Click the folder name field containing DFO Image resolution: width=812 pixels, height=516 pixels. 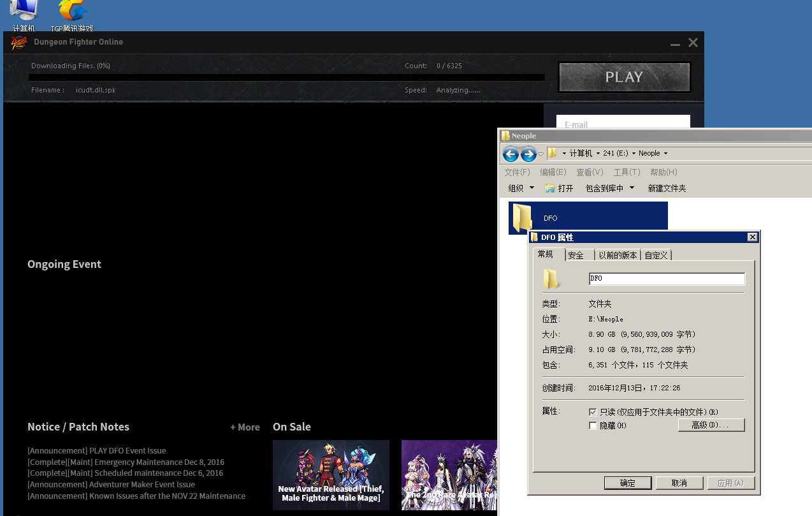coord(667,279)
